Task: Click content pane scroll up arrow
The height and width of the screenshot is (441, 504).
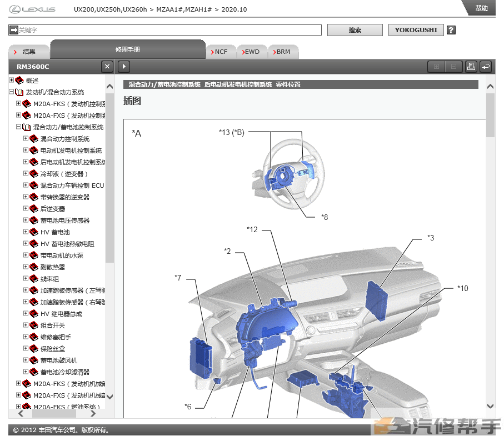Action: pos(490,86)
